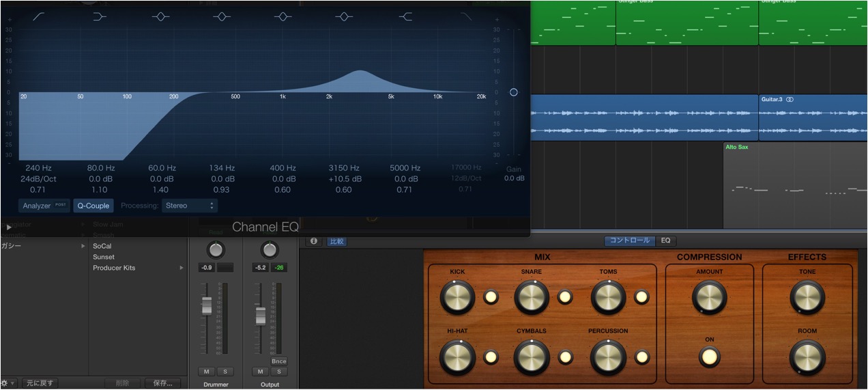Viewport: 868px width, 390px height.
Task: Click the +10.5 dB gain field
Action: tap(344, 179)
